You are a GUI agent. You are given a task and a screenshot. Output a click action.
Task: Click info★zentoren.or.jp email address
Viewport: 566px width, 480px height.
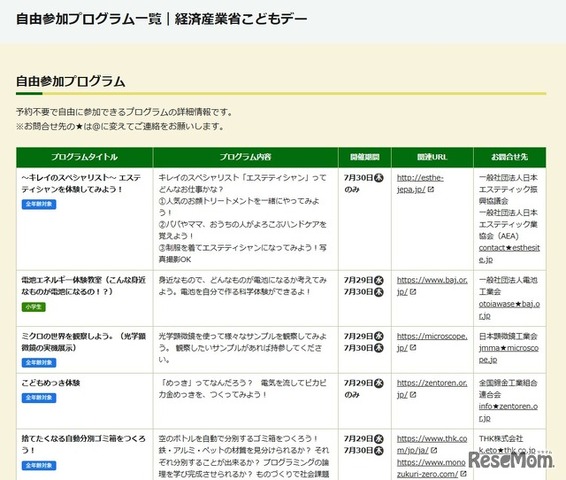508,412
